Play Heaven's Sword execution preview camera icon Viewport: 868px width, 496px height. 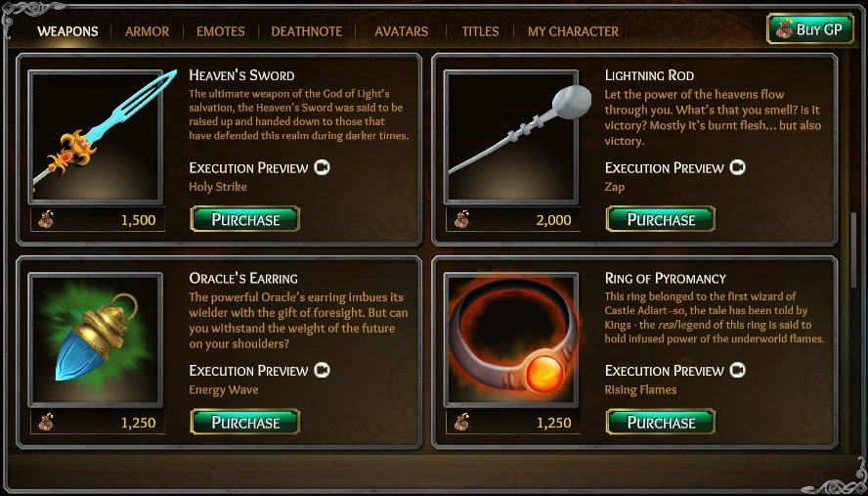click(x=322, y=167)
